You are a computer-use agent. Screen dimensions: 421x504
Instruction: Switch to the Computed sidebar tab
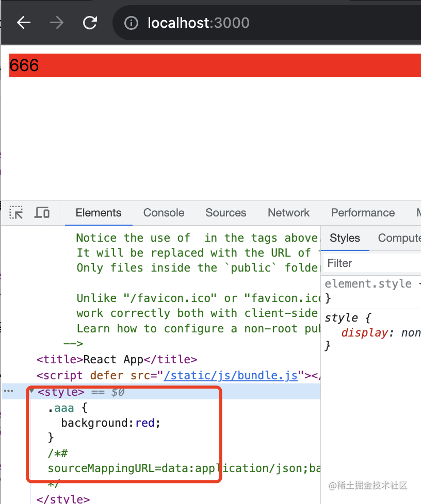[x=399, y=238]
